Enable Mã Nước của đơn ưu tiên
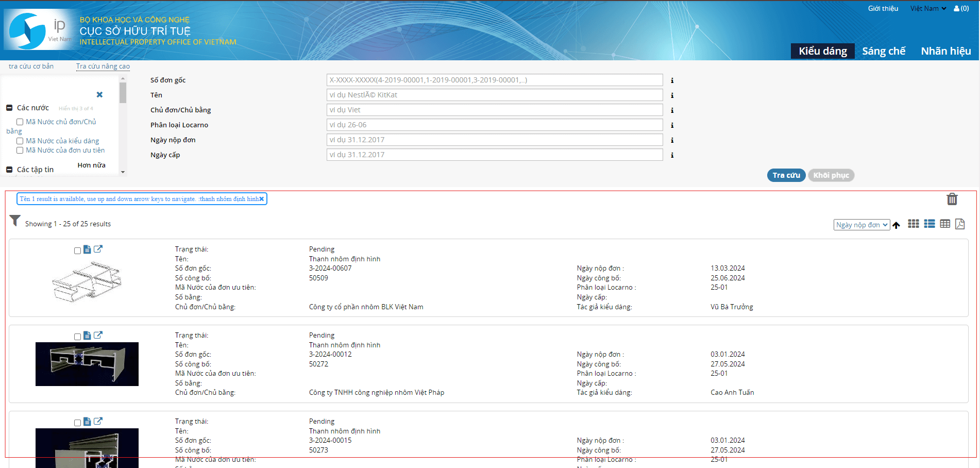The image size is (980, 468). click(20, 151)
